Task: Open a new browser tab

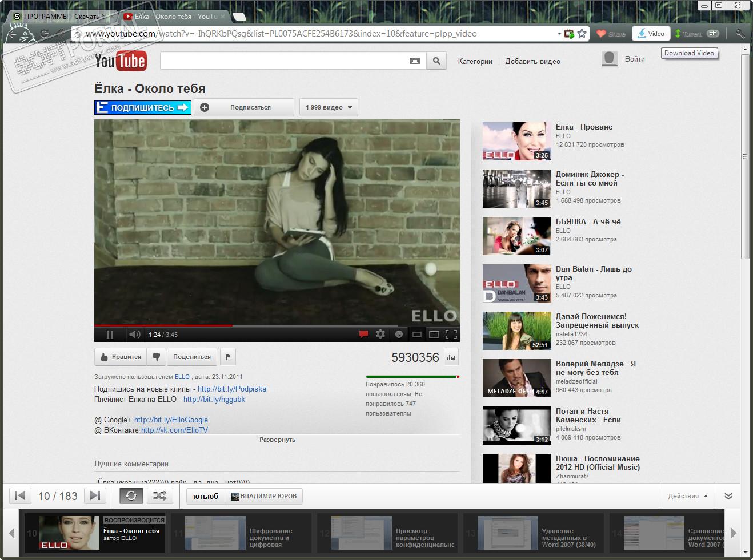Action: [x=240, y=17]
